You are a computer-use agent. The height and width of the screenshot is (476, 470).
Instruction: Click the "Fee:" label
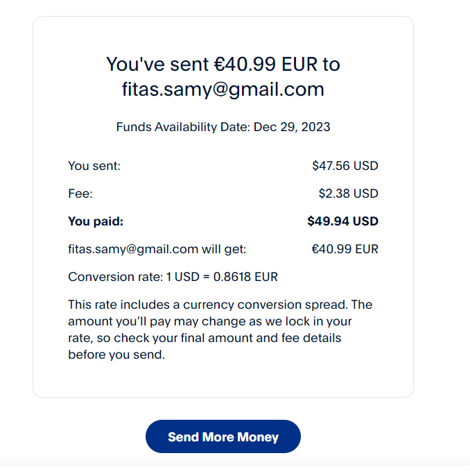[80, 194]
